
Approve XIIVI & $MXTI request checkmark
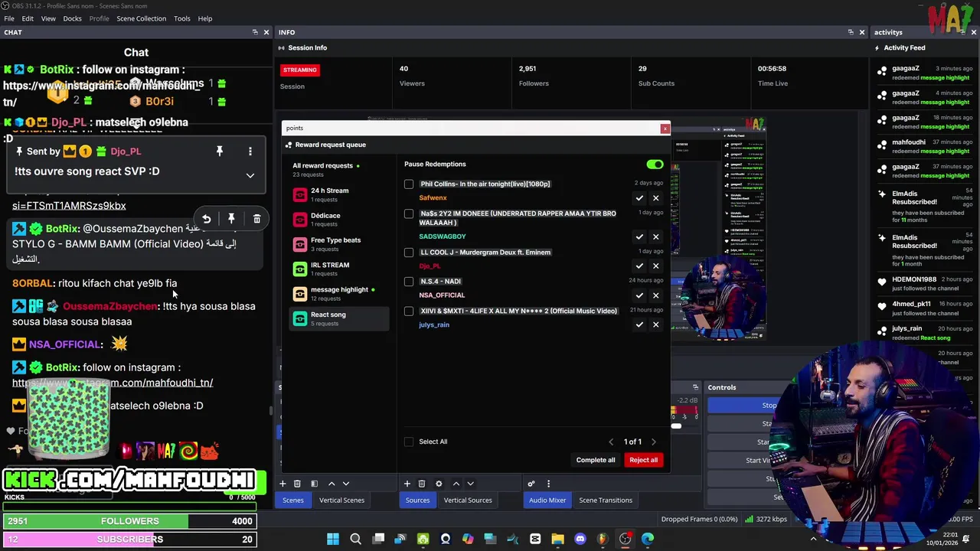pyautogui.click(x=639, y=324)
